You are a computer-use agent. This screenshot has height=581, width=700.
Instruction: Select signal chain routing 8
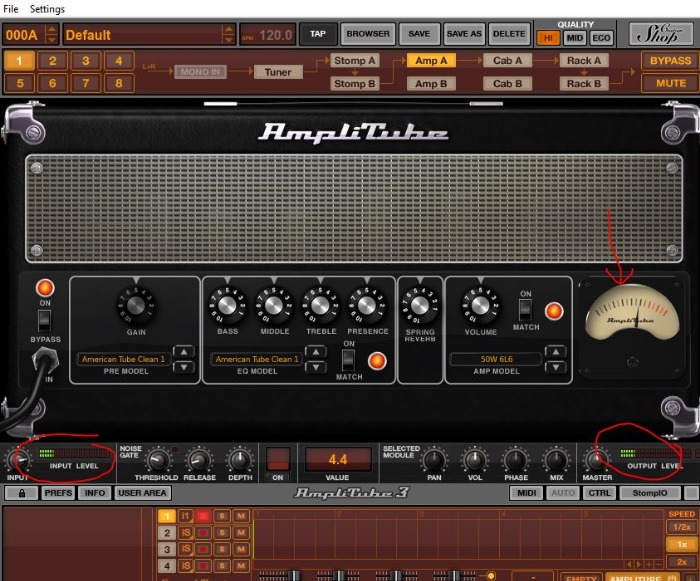(119, 83)
